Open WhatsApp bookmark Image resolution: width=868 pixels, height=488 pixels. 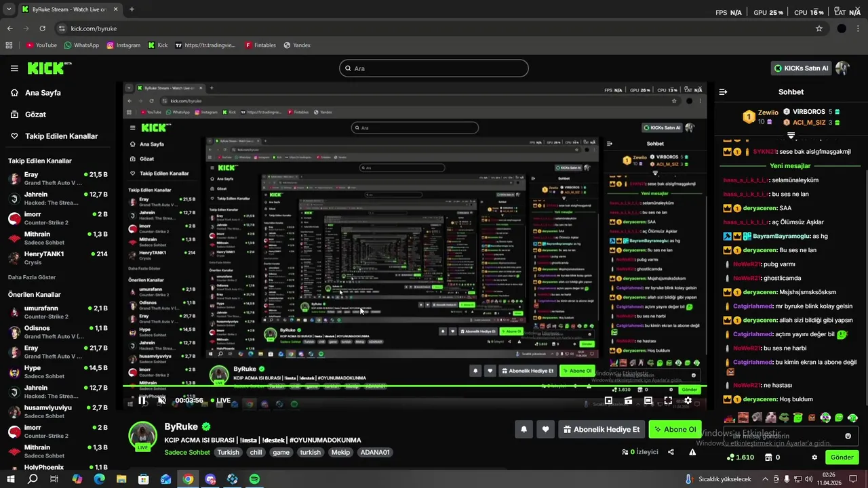[81, 45]
